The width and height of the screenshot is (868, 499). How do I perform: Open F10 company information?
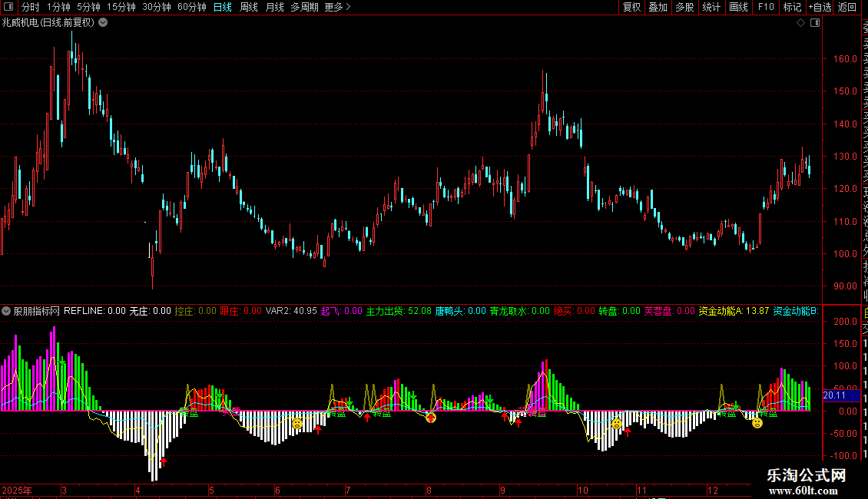click(766, 7)
